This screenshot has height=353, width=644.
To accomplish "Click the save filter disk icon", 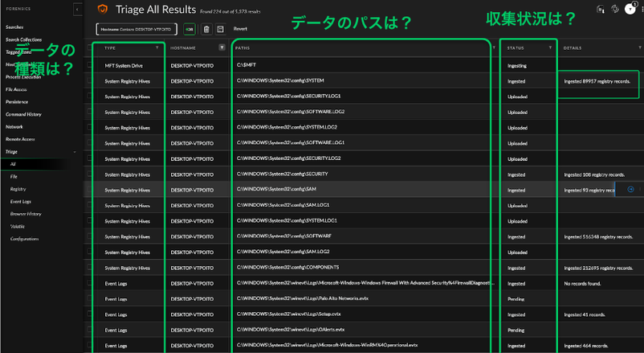I will click(220, 29).
